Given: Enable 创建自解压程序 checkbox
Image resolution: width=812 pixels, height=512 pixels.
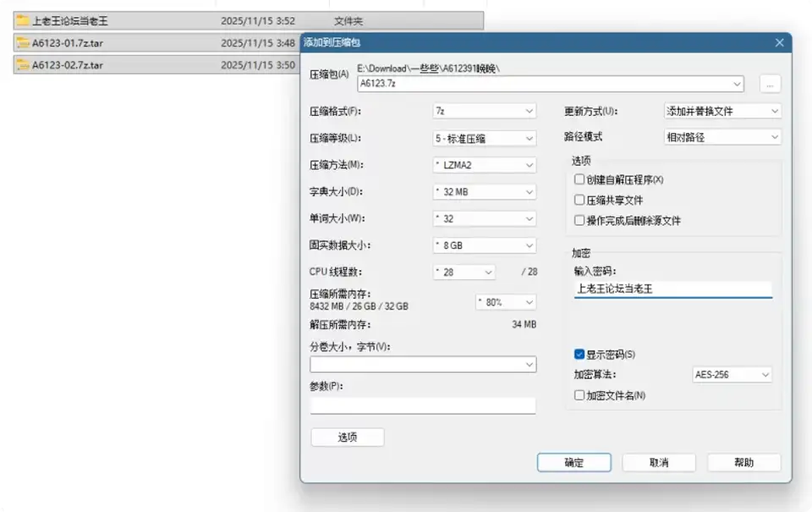Looking at the screenshot, I should [579, 179].
